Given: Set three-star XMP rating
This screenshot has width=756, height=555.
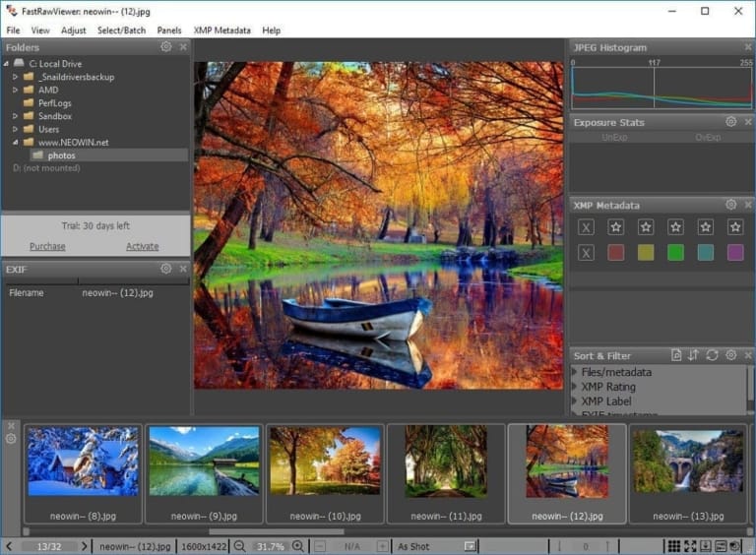Looking at the screenshot, I should [675, 227].
